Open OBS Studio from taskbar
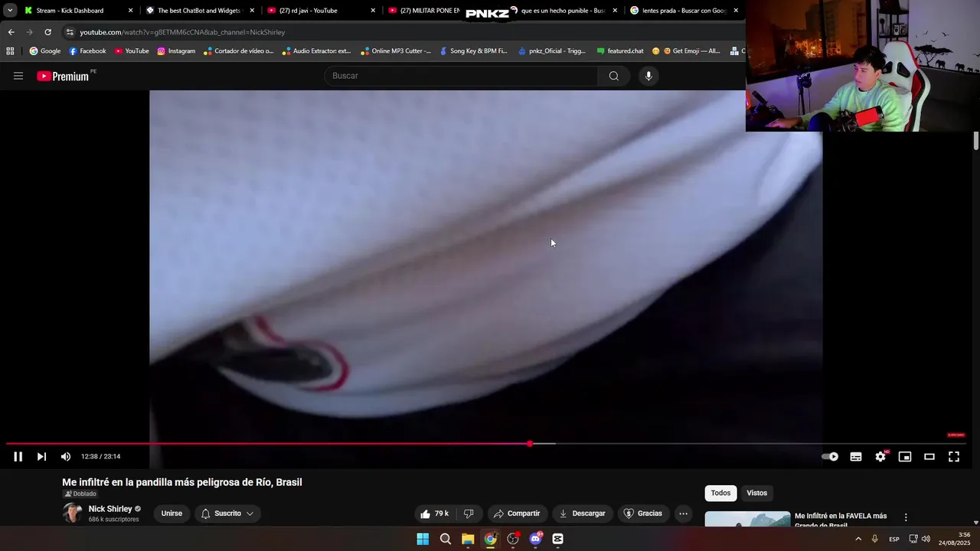 click(513, 539)
